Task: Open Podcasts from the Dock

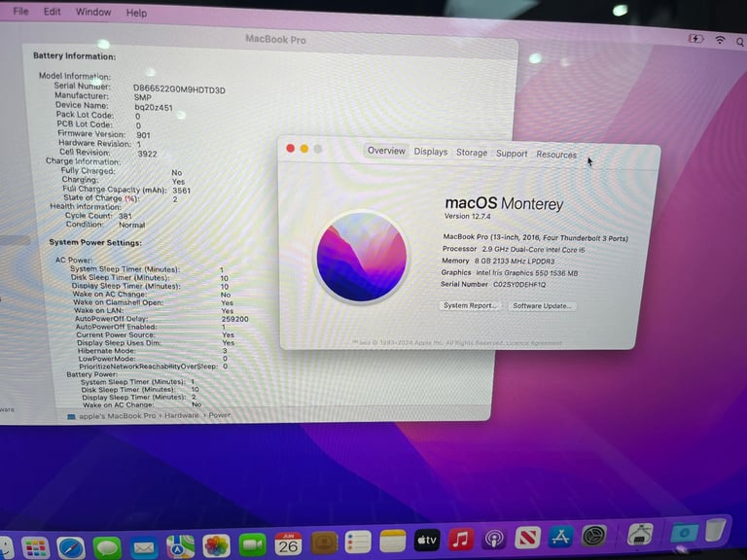Action: (x=494, y=539)
